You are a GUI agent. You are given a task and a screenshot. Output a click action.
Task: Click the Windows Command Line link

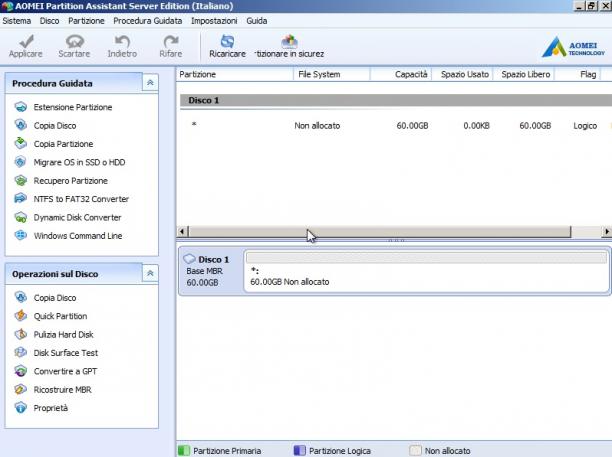(x=78, y=236)
